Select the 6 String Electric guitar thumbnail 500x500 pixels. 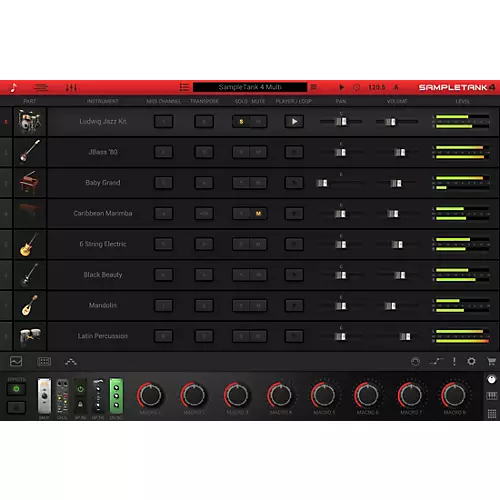pyautogui.click(x=30, y=244)
